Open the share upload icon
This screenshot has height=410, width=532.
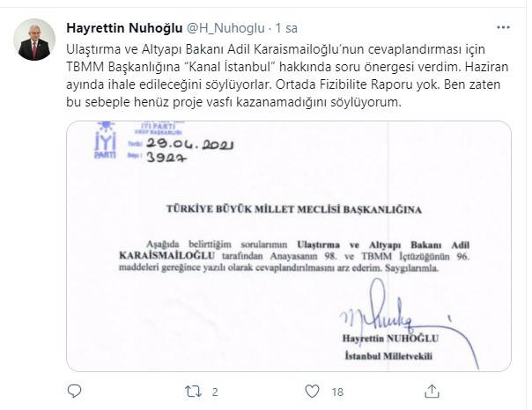coord(432,392)
